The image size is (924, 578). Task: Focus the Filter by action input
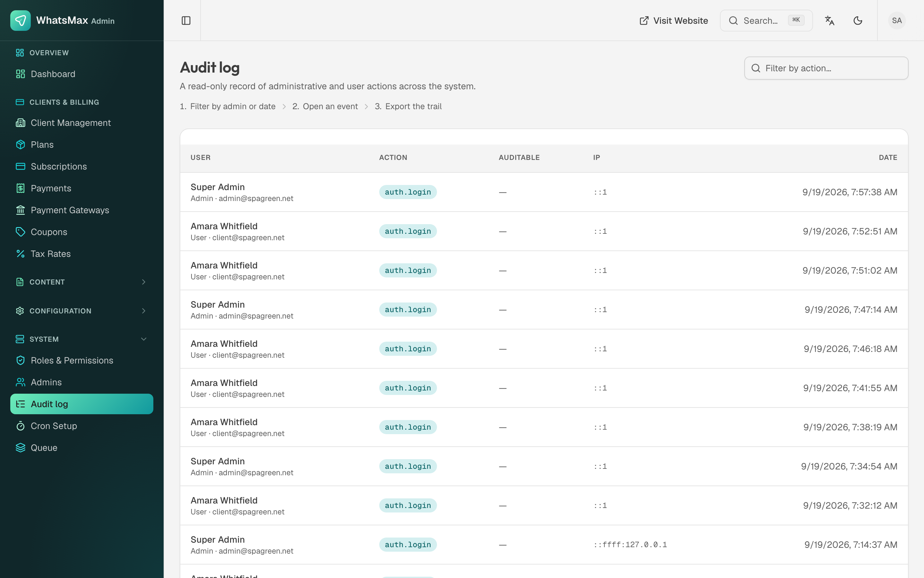(x=826, y=68)
